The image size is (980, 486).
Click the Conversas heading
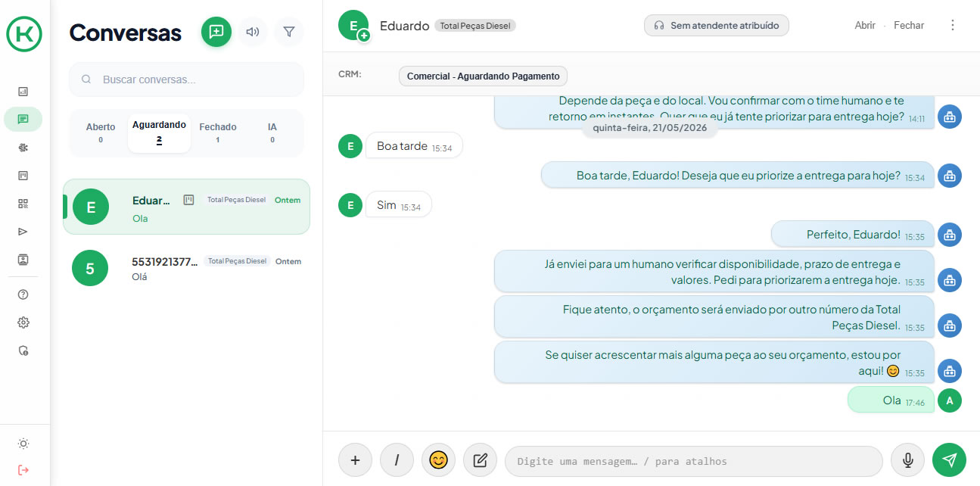[125, 33]
